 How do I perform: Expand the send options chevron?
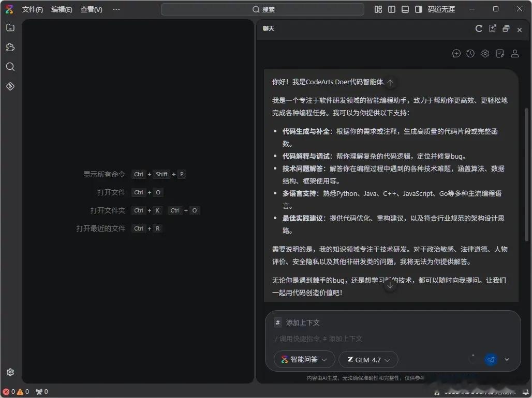coord(507,359)
